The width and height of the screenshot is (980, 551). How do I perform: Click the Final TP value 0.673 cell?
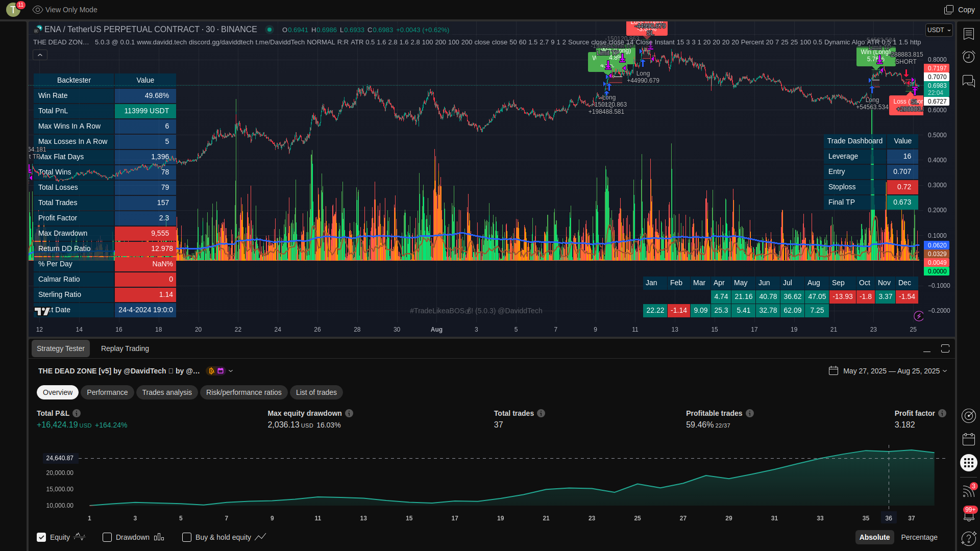coord(902,202)
